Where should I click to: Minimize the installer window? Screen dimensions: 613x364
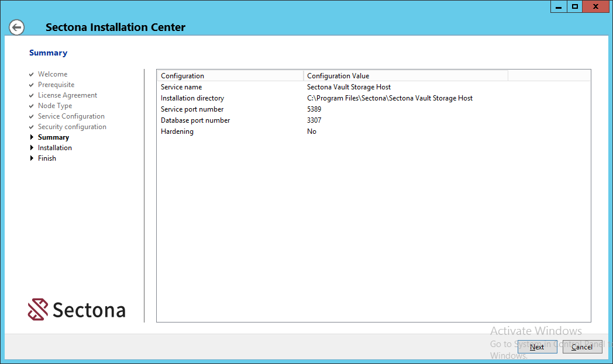point(559,6)
